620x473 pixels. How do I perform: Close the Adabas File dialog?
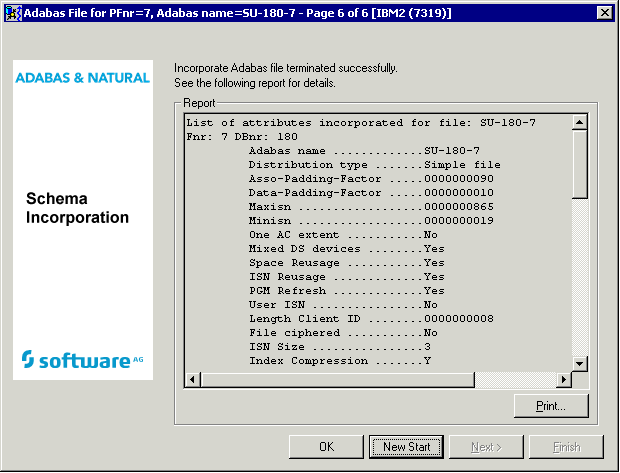[604, 12]
